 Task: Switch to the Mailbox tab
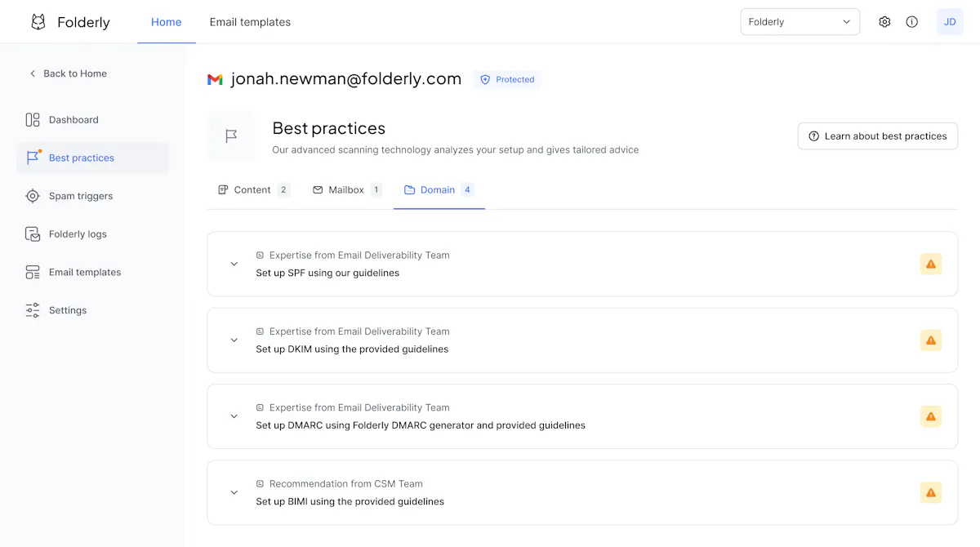pos(347,189)
